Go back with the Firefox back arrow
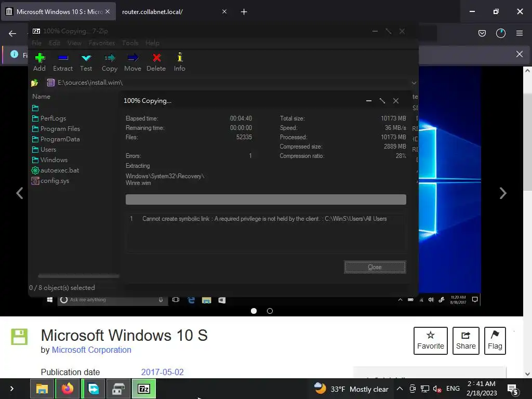Image resolution: width=532 pixels, height=399 pixels. coord(12,33)
